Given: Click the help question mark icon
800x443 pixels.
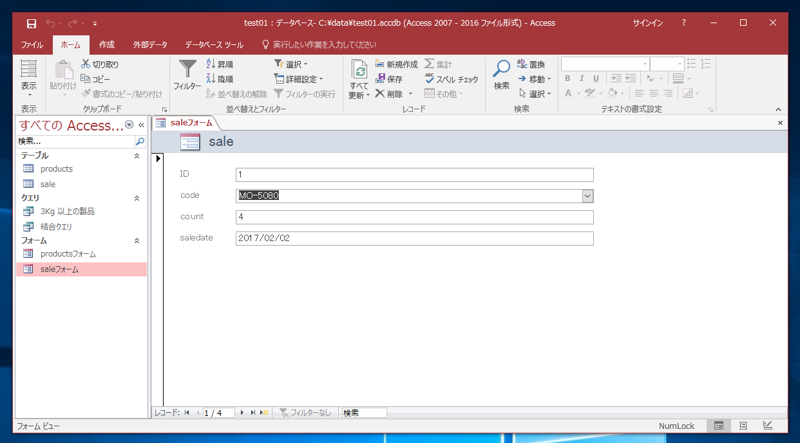Looking at the screenshot, I should click(684, 23).
